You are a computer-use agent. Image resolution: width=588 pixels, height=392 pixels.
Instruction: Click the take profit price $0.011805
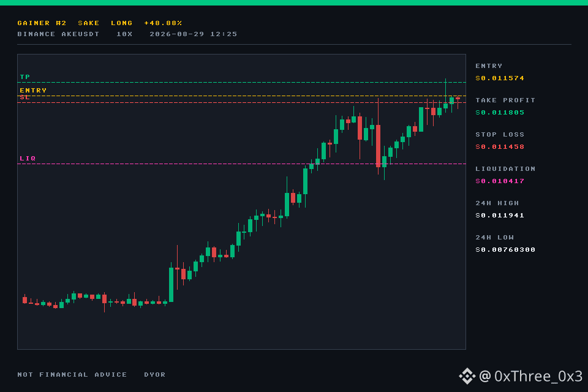(x=500, y=113)
